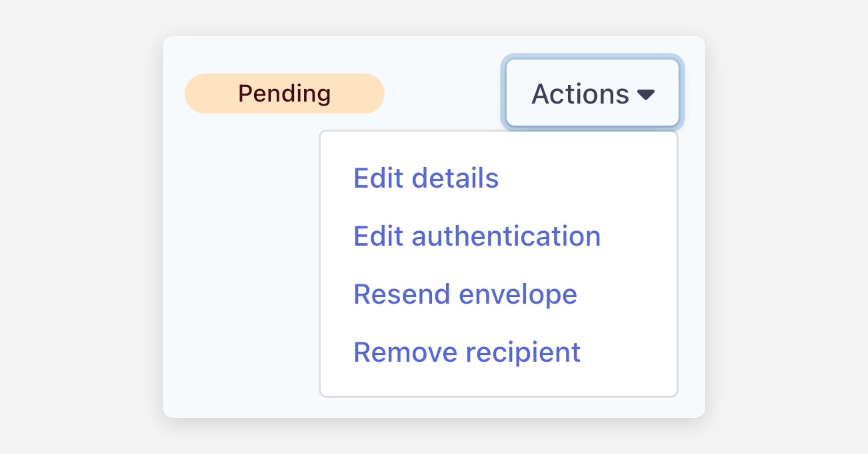The width and height of the screenshot is (868, 454).
Task: Click the Pending label text
Action: 284,93
